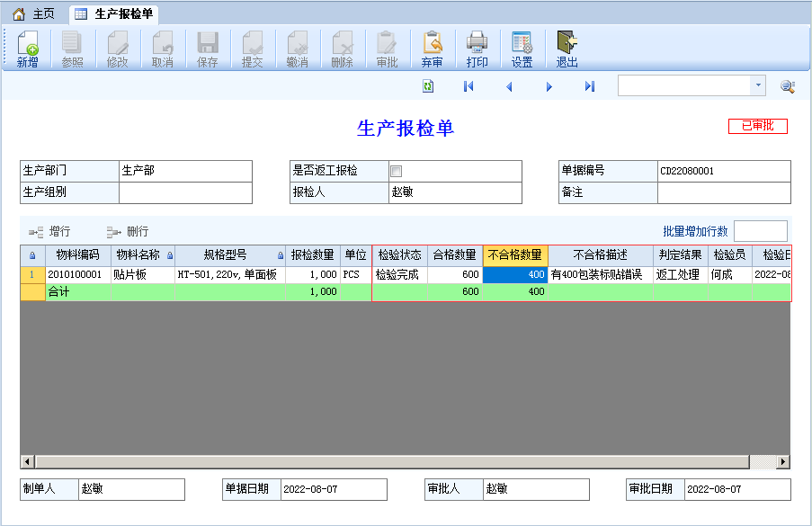Click the 检验状态 column header
Viewport: 812px width, 526px height.
(x=400, y=255)
